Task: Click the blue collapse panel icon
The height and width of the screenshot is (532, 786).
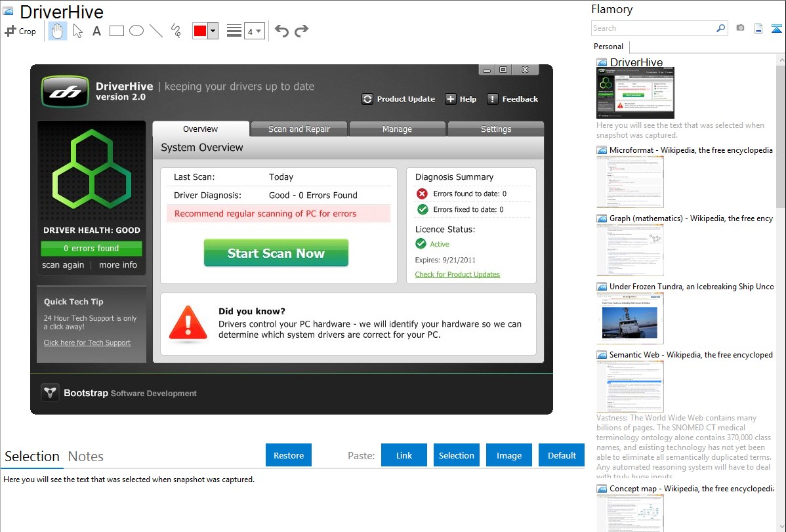Action: pos(776,28)
